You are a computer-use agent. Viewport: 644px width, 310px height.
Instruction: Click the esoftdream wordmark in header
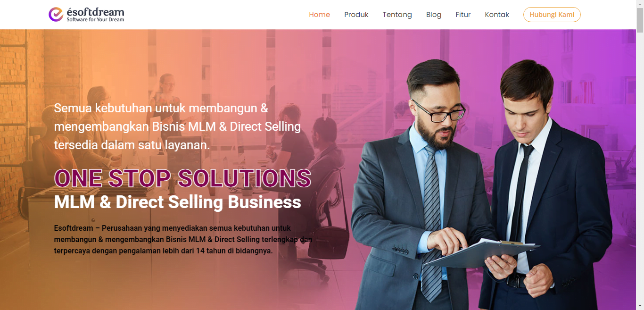[x=95, y=12]
